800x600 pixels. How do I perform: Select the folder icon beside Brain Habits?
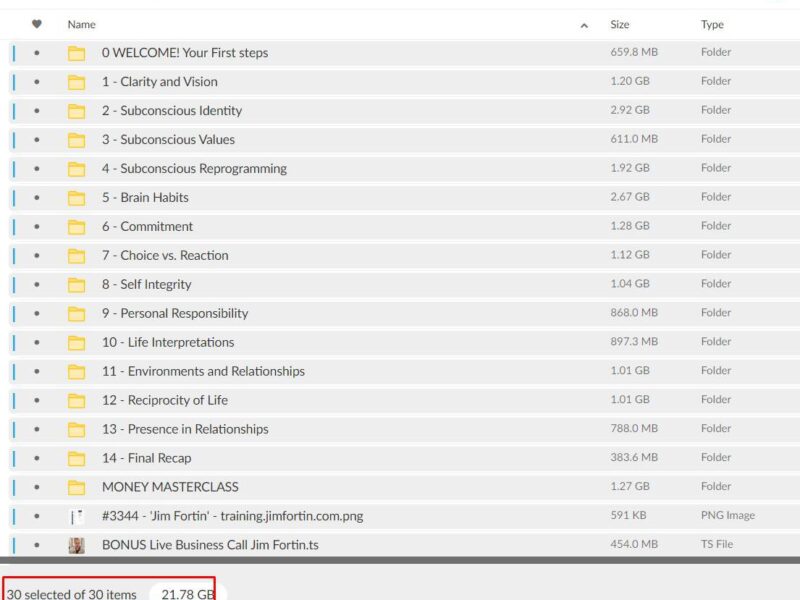pyautogui.click(x=76, y=198)
